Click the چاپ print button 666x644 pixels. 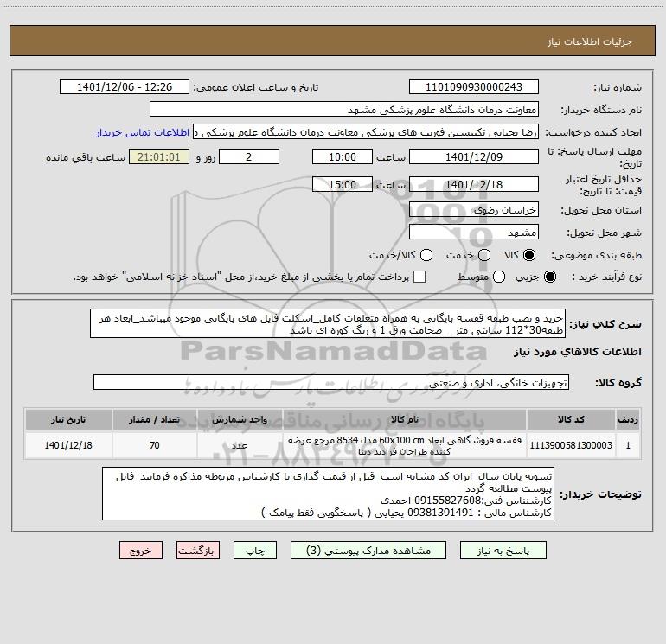click(x=255, y=551)
